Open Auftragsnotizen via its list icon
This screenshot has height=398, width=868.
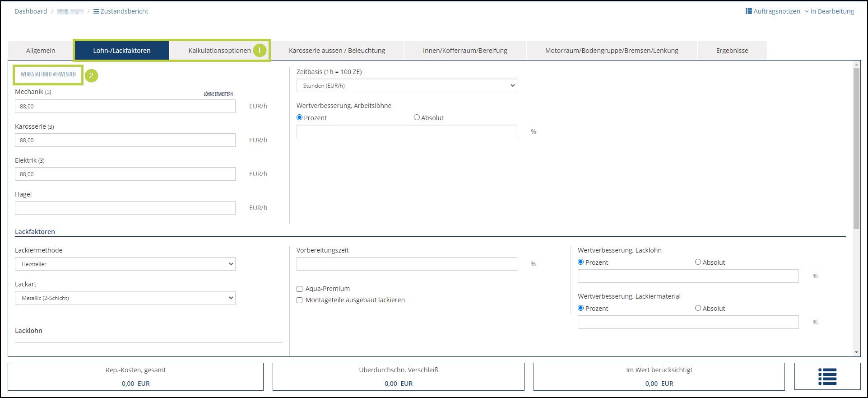(x=748, y=11)
